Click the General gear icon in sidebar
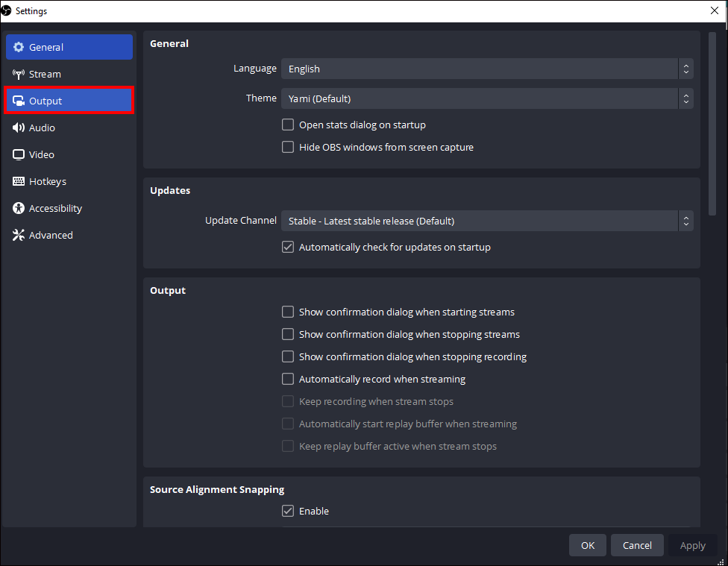 (19, 48)
